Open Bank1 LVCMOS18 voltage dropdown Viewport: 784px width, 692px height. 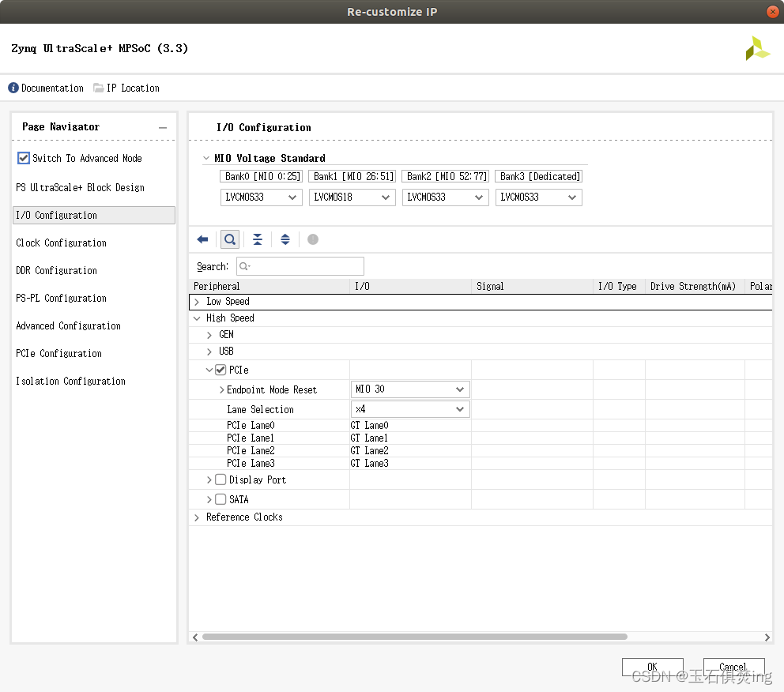click(x=352, y=197)
